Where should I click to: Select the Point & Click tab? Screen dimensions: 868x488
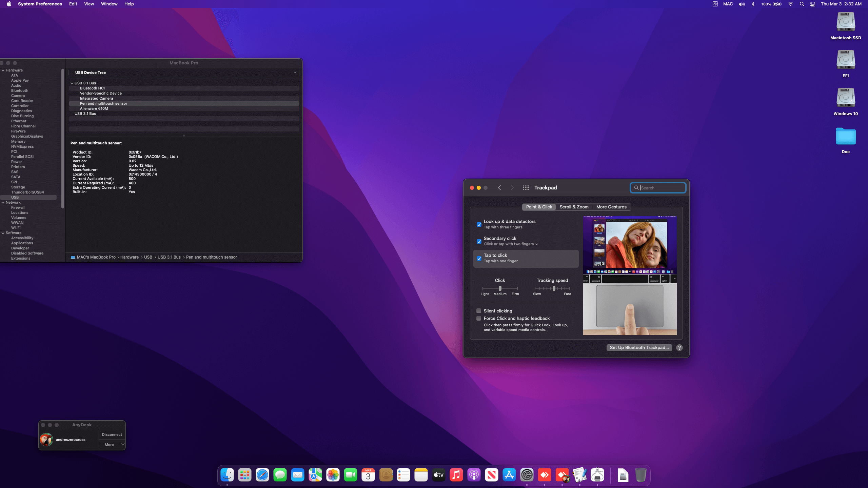(539, 207)
